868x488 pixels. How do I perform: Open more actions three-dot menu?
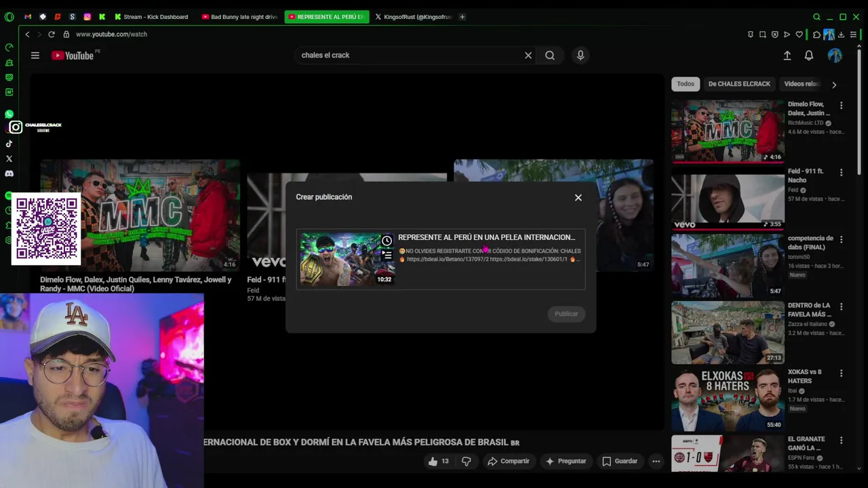pos(656,461)
